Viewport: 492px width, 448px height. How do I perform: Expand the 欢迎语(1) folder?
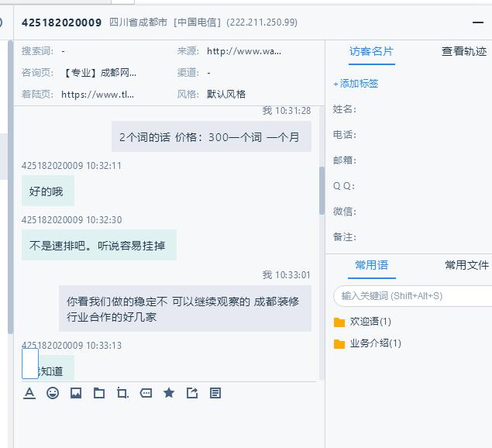(370, 322)
